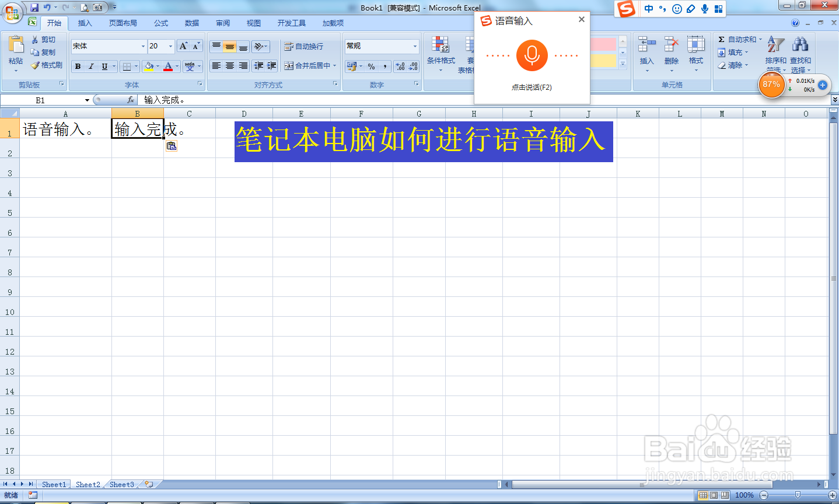The image size is (839, 504).
Task: Open 排序和筛选 sort and filter
Action: point(775,54)
